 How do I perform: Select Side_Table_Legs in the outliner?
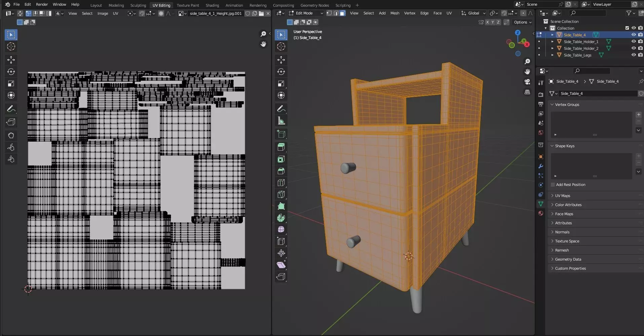pyautogui.click(x=577, y=55)
